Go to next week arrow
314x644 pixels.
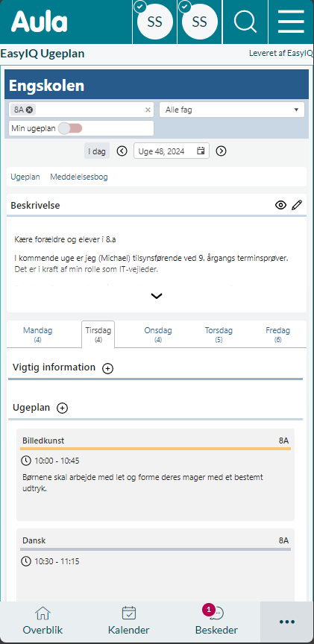tap(221, 151)
